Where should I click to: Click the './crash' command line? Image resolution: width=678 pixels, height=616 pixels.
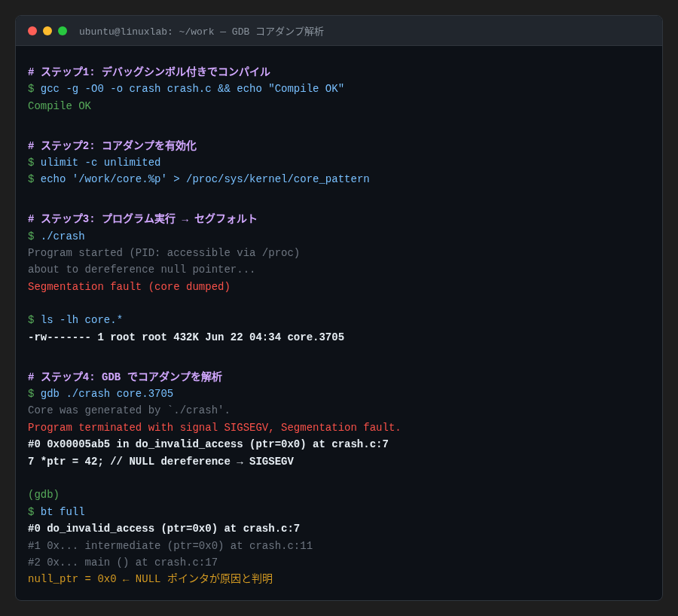(x=56, y=236)
